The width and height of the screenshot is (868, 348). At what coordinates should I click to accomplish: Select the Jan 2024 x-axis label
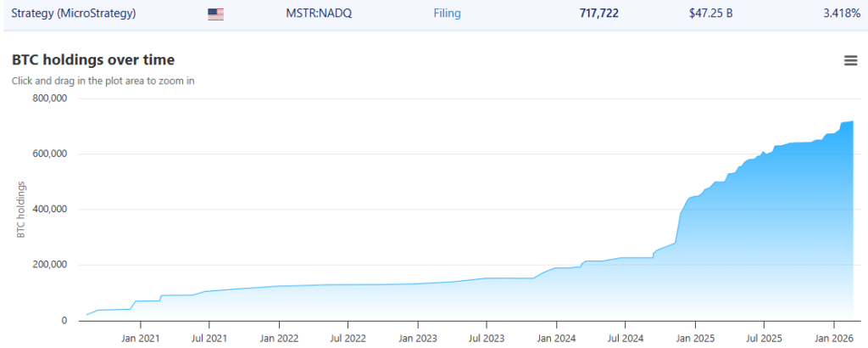pos(556,338)
